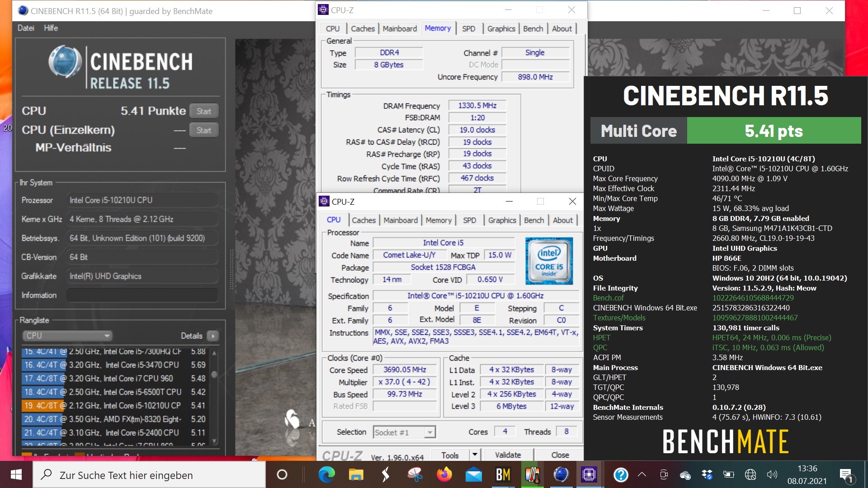Viewport: 868px width, 488px height.
Task: Check battery status tray icon
Action: (729, 474)
